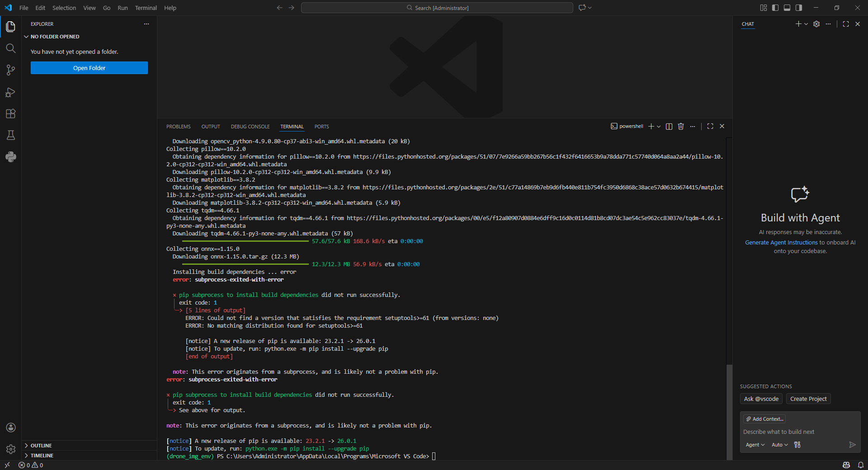
Task: Toggle the Primary Side Bar layout
Action: coord(775,8)
